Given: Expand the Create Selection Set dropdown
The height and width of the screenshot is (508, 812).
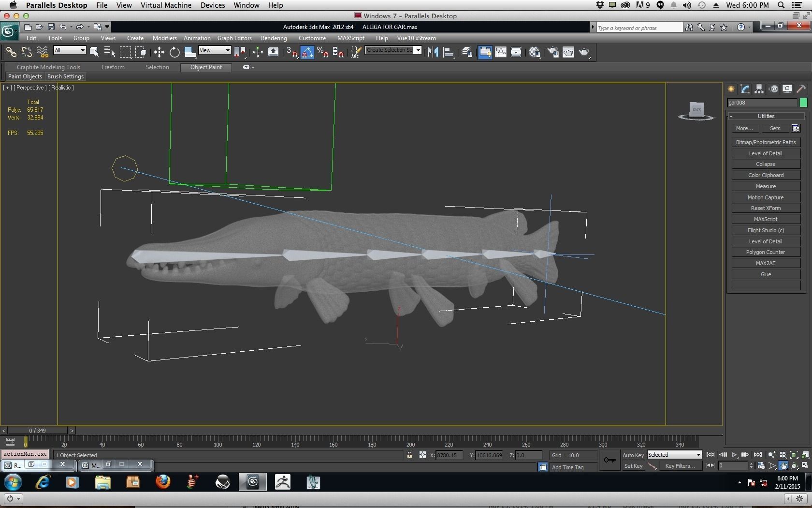Looking at the screenshot, I should 418,50.
